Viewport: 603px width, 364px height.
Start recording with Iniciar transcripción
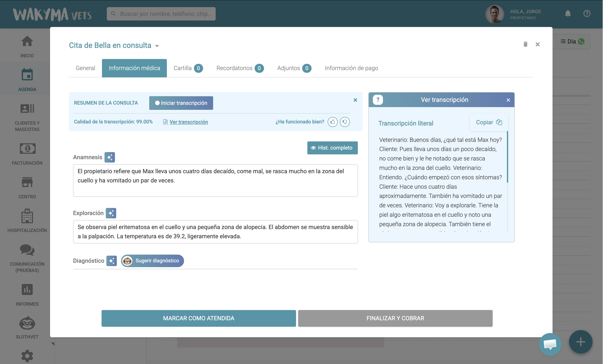point(181,103)
